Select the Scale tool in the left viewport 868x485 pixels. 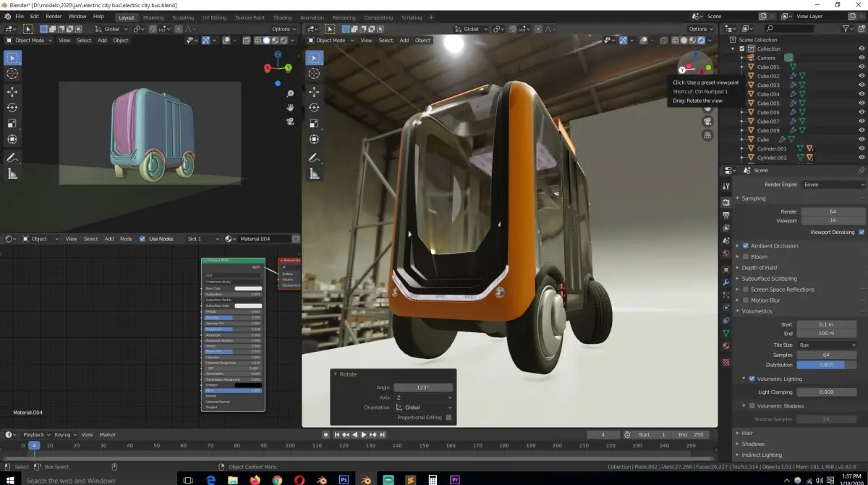(12, 123)
